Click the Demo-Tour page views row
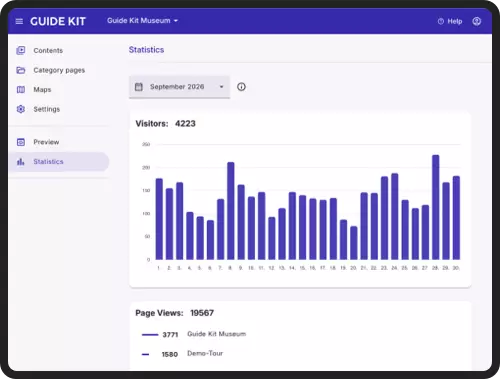This screenshot has width=500, height=379. click(182, 354)
